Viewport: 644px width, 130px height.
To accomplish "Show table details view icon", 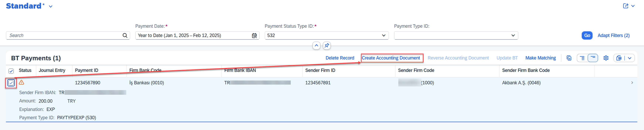I will (x=582, y=58).
